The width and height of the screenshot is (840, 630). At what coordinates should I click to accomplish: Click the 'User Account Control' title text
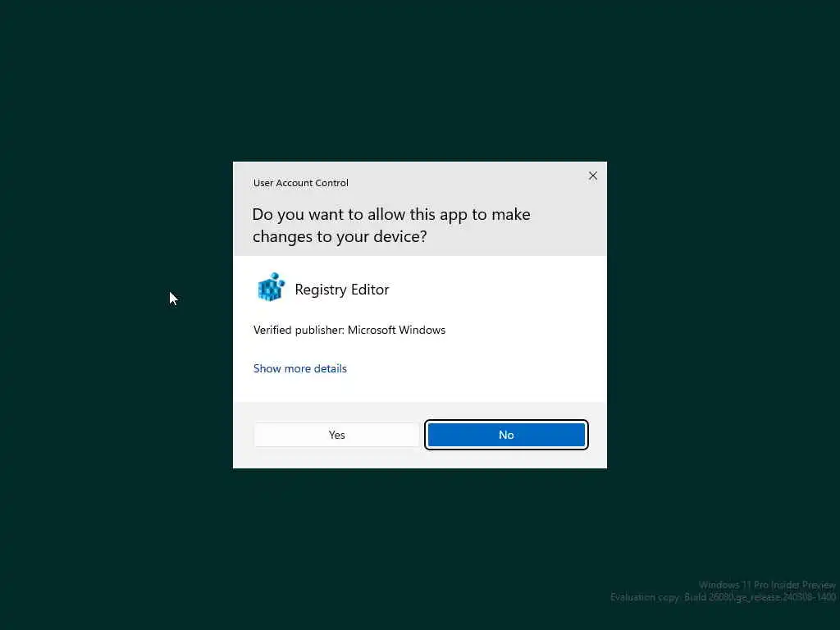(300, 183)
